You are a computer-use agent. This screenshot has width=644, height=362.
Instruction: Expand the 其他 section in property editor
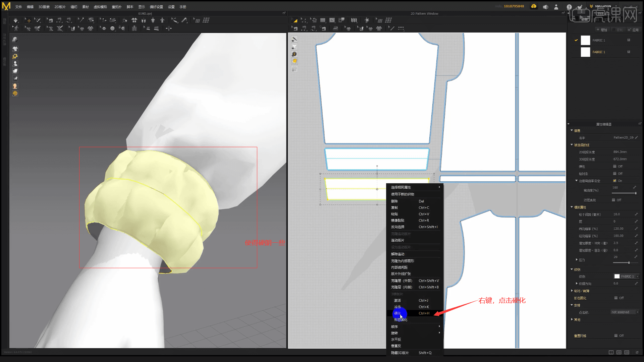click(x=572, y=319)
